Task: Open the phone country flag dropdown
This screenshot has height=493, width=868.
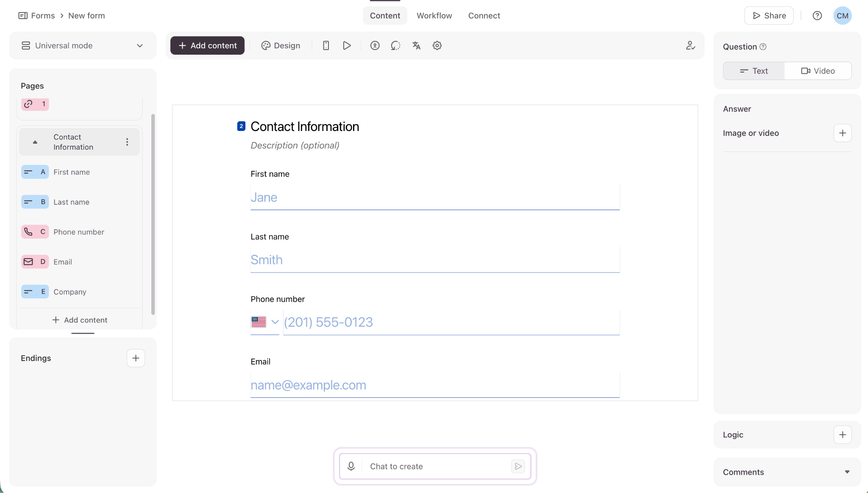Action: tap(265, 322)
